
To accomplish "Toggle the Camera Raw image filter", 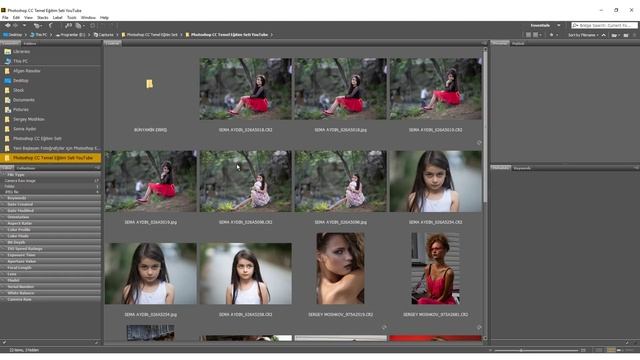I will 51,180.
